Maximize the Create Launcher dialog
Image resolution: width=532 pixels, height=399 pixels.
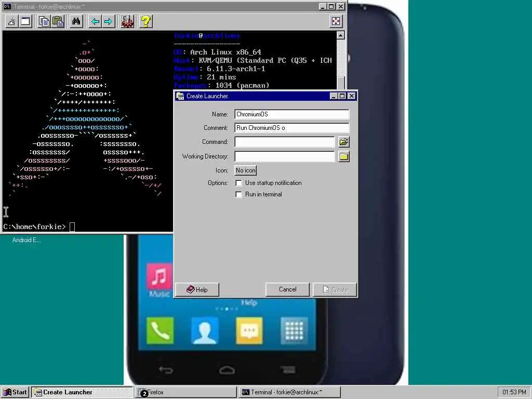point(342,96)
